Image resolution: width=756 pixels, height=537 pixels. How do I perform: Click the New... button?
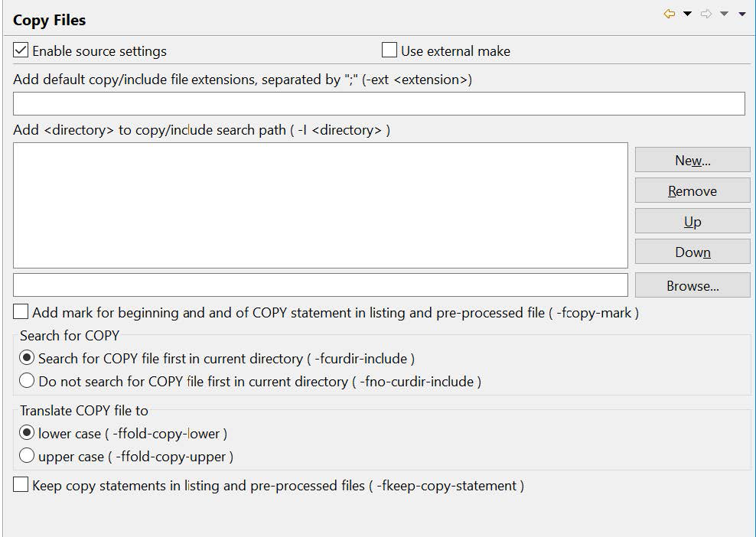[x=692, y=160]
